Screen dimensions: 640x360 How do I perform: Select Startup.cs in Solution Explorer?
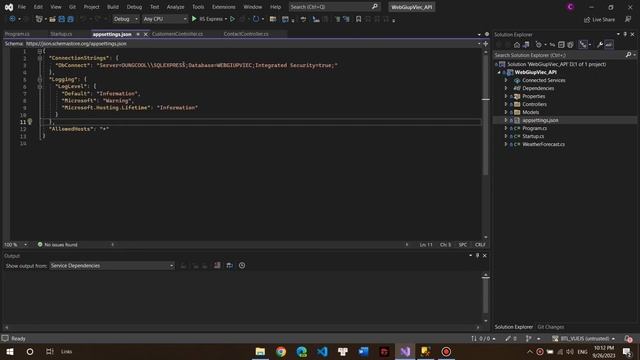point(533,136)
